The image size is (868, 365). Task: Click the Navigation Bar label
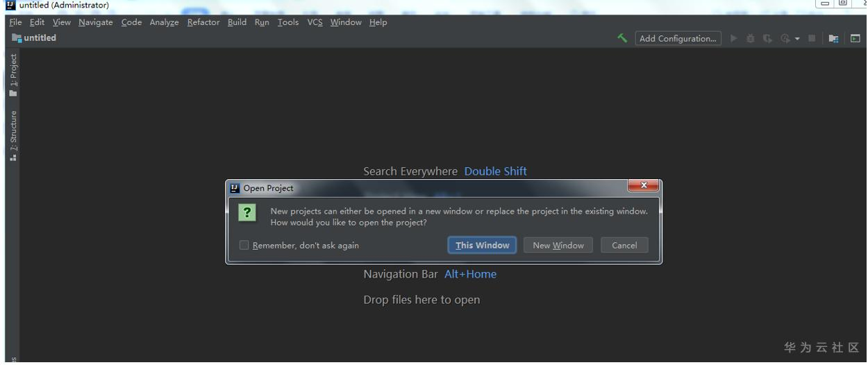tap(401, 274)
